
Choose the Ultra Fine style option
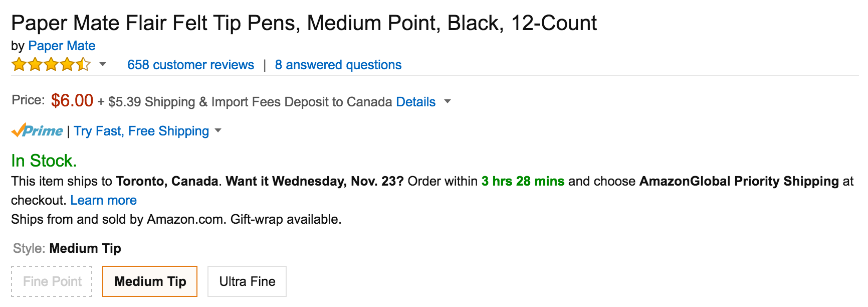click(x=247, y=281)
